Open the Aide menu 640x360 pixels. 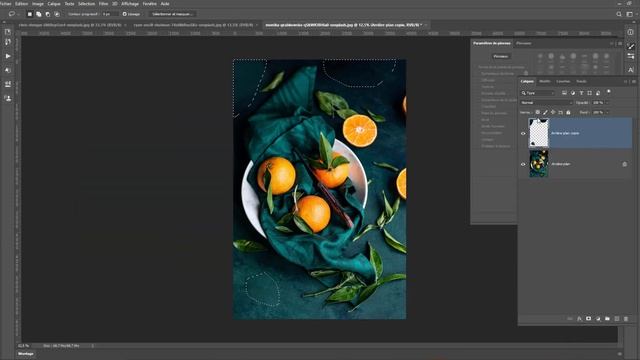165,4
